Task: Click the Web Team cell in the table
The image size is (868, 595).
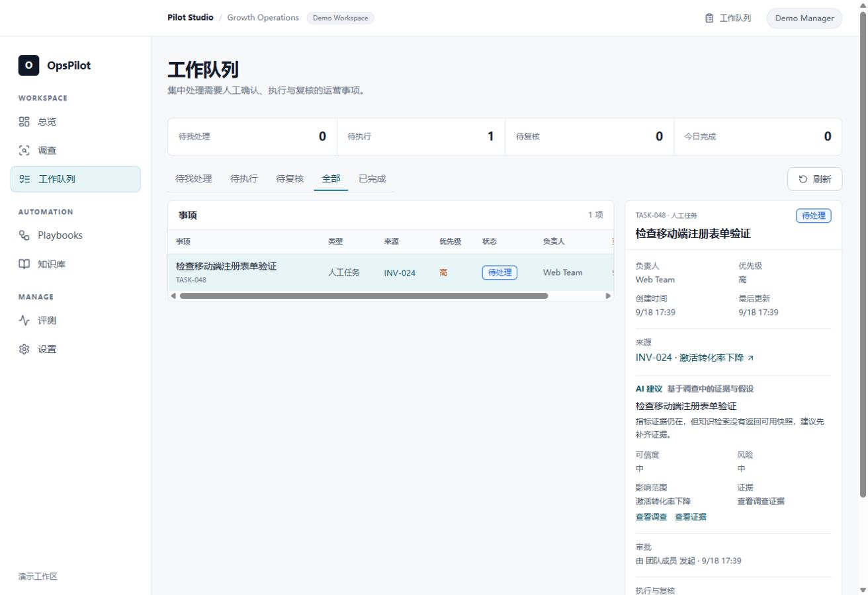Action: (x=563, y=272)
